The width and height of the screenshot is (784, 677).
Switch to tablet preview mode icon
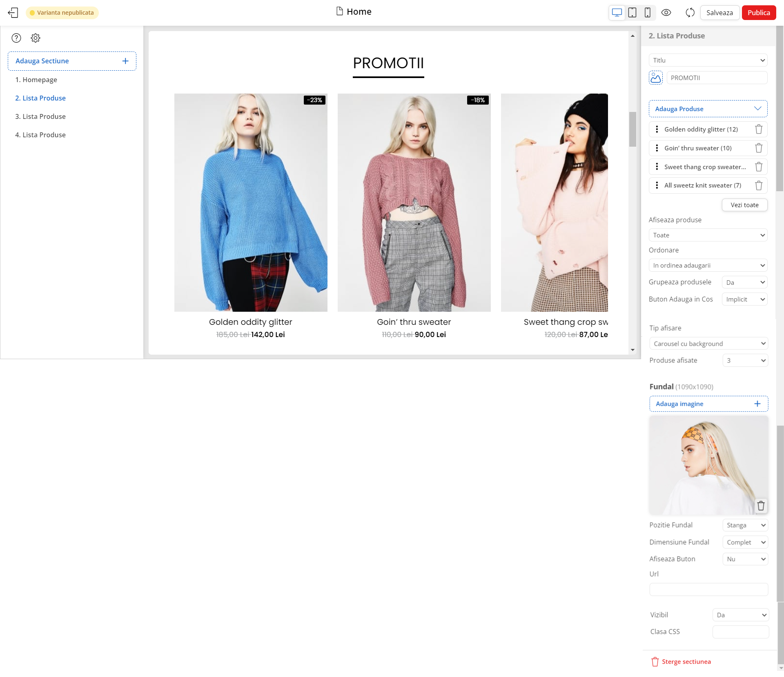pyautogui.click(x=632, y=12)
